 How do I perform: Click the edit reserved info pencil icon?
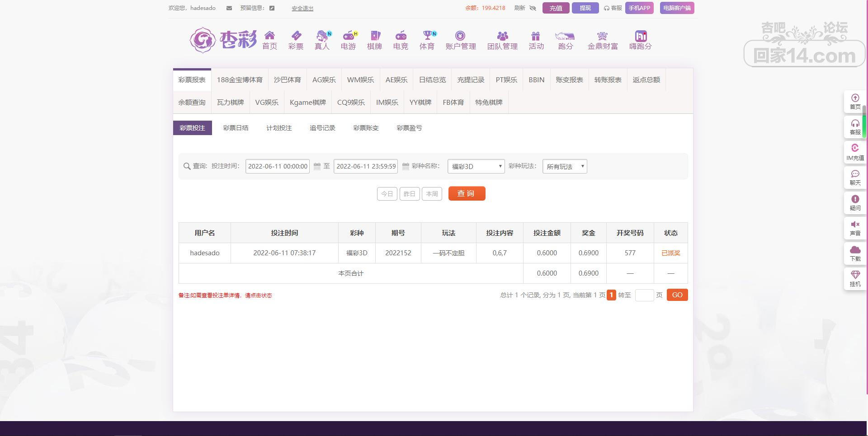coord(272,8)
